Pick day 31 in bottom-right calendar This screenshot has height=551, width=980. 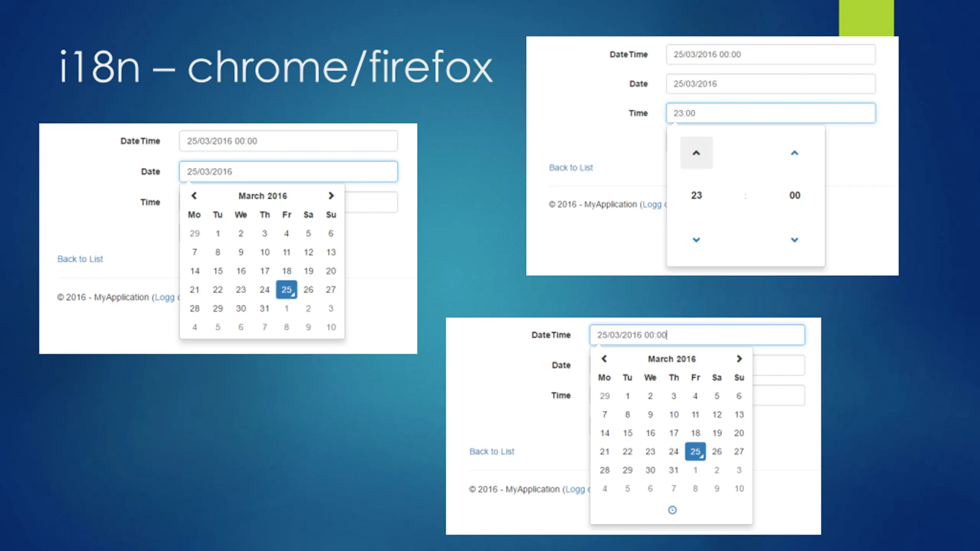pyautogui.click(x=673, y=470)
